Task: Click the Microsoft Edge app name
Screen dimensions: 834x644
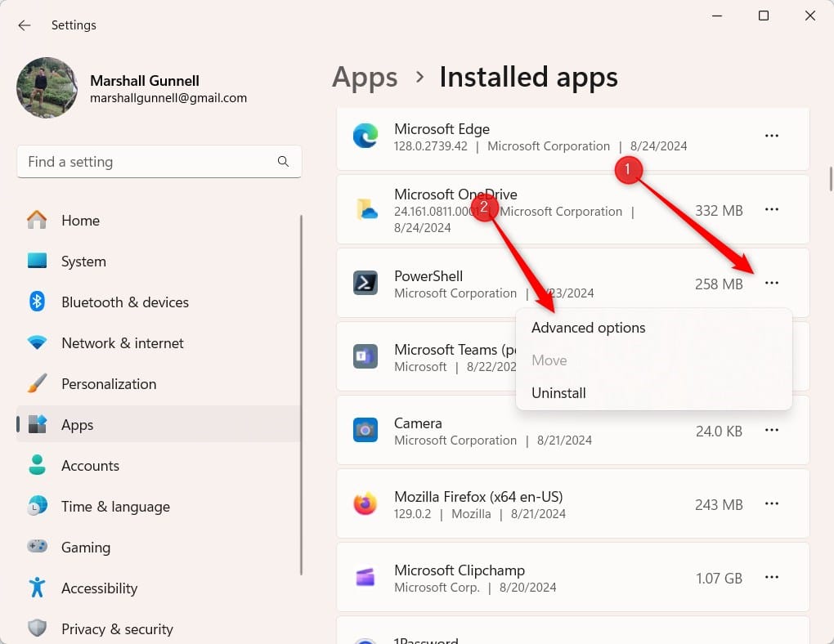Action: [x=442, y=129]
